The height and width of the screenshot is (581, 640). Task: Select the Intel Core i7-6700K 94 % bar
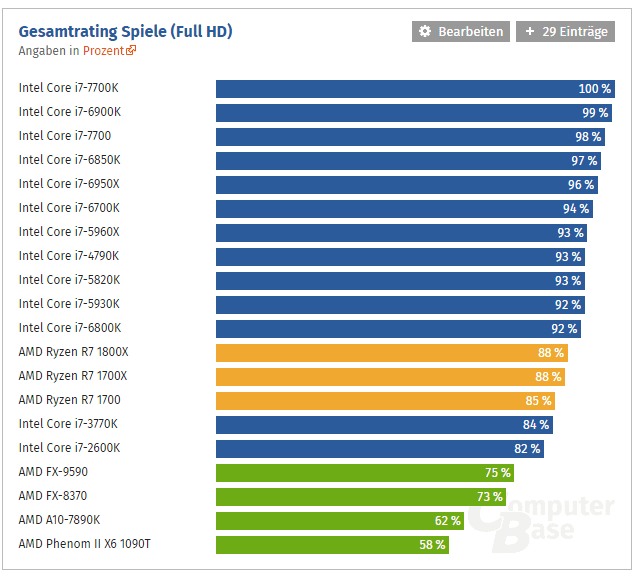[x=404, y=209]
